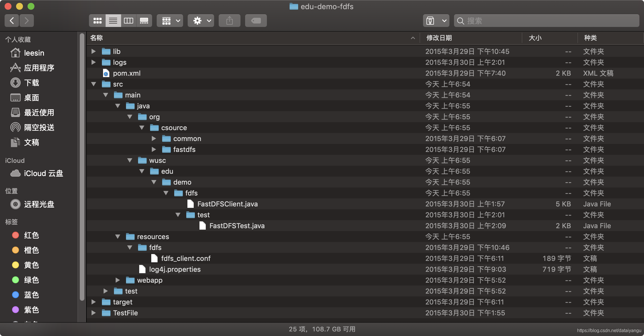Screen dimensions: 644x336
Task: Go back with the back arrow
Action: click(x=12, y=21)
